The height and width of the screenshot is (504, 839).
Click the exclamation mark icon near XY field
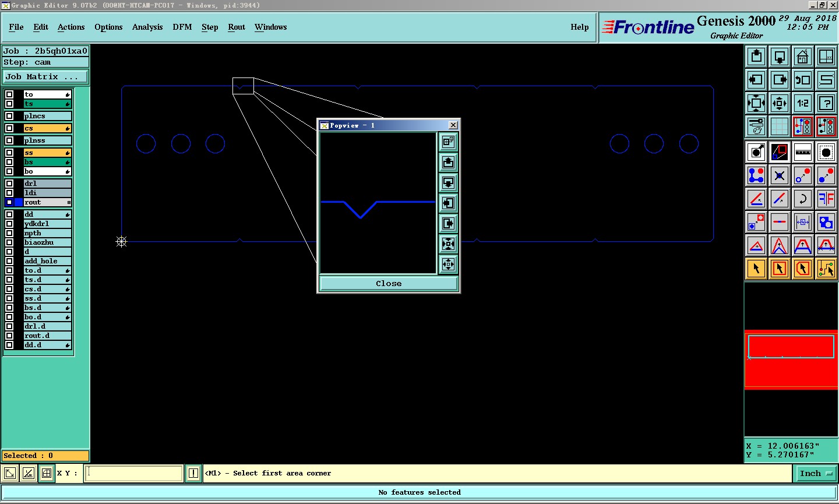(193, 473)
